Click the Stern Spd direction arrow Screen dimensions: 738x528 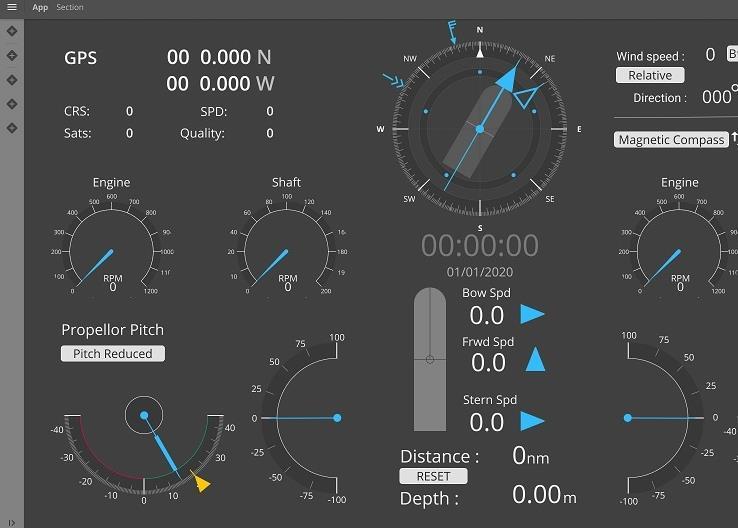[532, 421]
